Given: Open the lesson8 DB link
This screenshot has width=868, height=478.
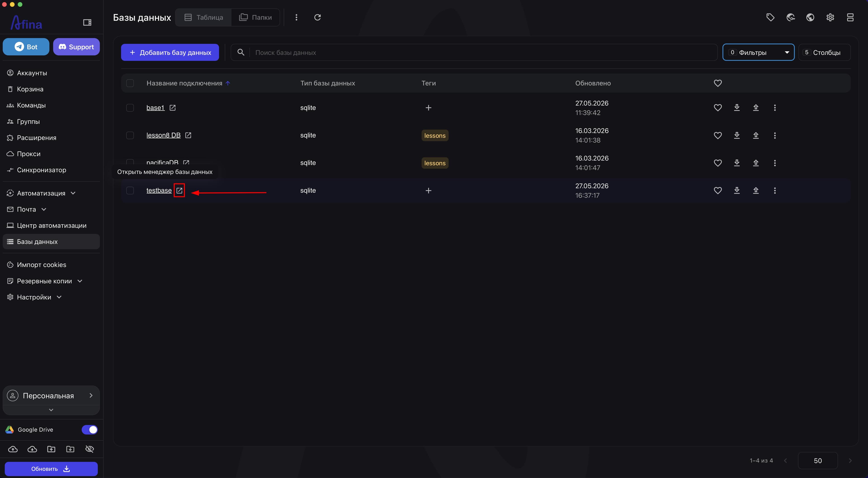Looking at the screenshot, I should 163,135.
